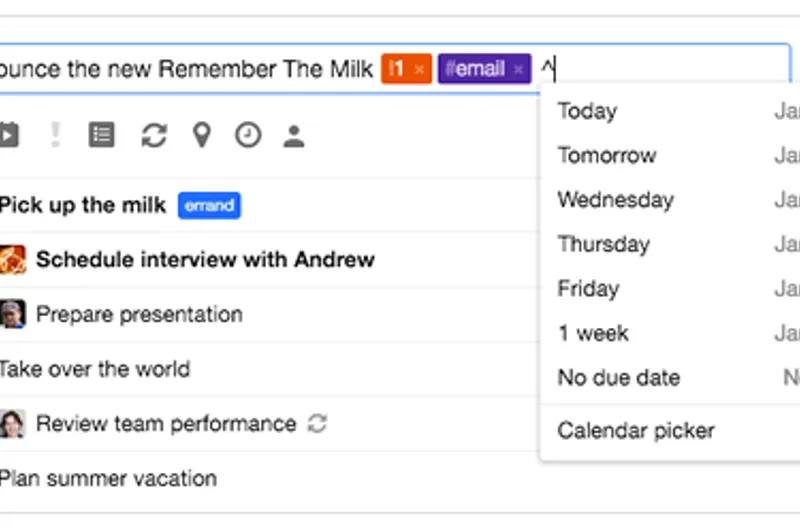Click the time estimate clock icon
Screen dimensions: 800x531
[248, 136]
